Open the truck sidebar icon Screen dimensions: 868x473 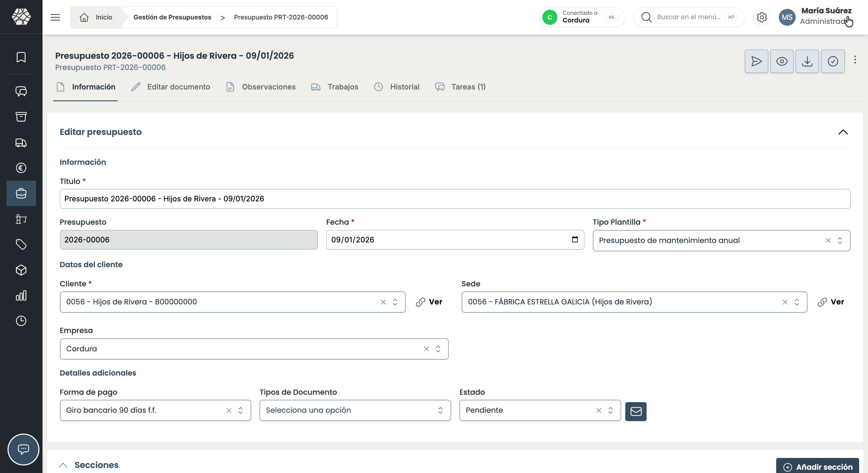21,143
